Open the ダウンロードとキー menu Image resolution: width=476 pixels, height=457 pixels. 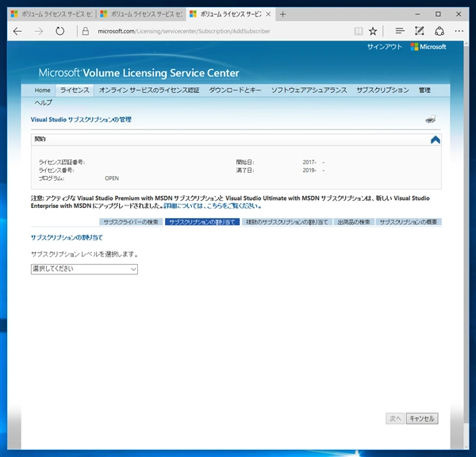(235, 90)
